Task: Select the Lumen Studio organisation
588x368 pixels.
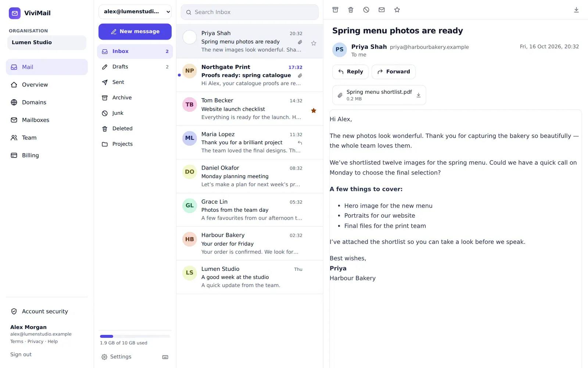Action: click(x=47, y=43)
